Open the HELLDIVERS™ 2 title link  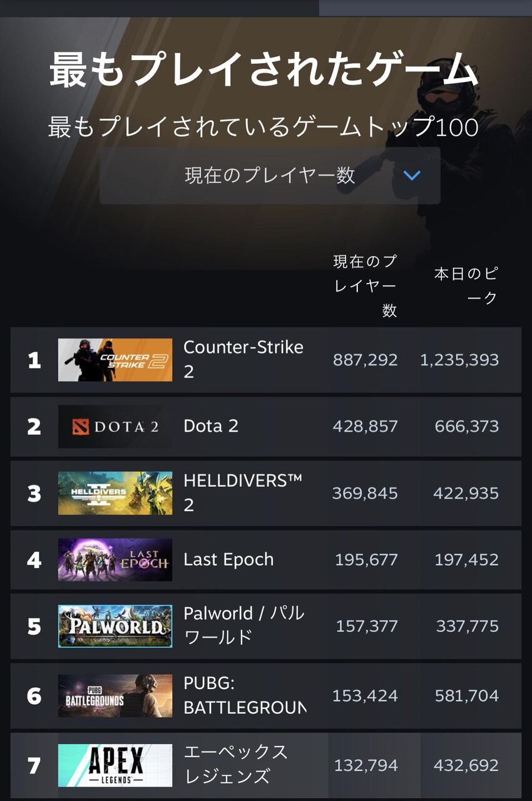point(242,492)
